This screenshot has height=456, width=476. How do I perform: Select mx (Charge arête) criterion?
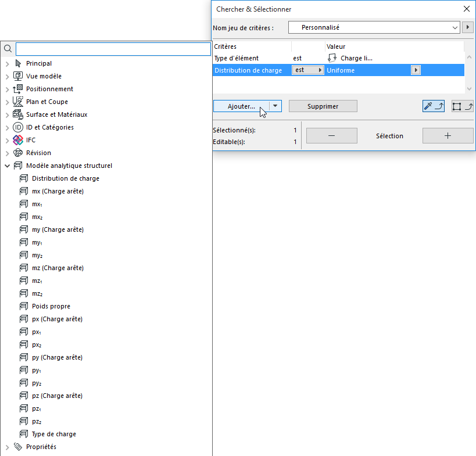[58, 191]
